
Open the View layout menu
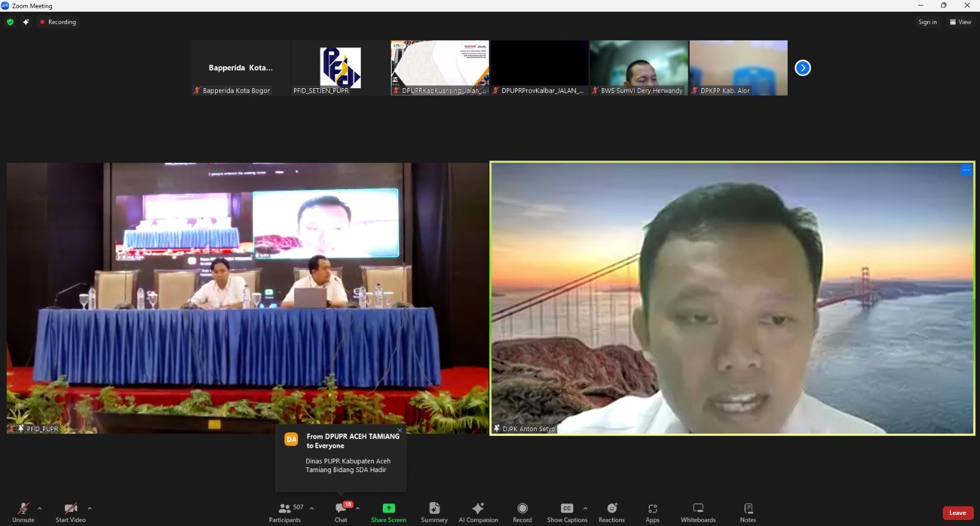[960, 22]
